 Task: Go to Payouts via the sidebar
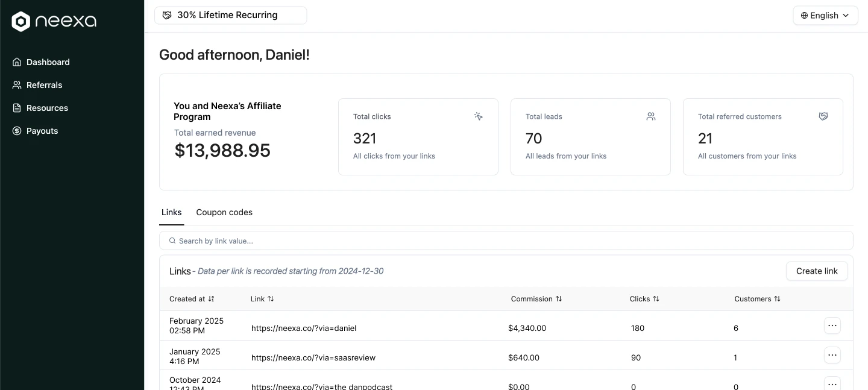pos(42,131)
